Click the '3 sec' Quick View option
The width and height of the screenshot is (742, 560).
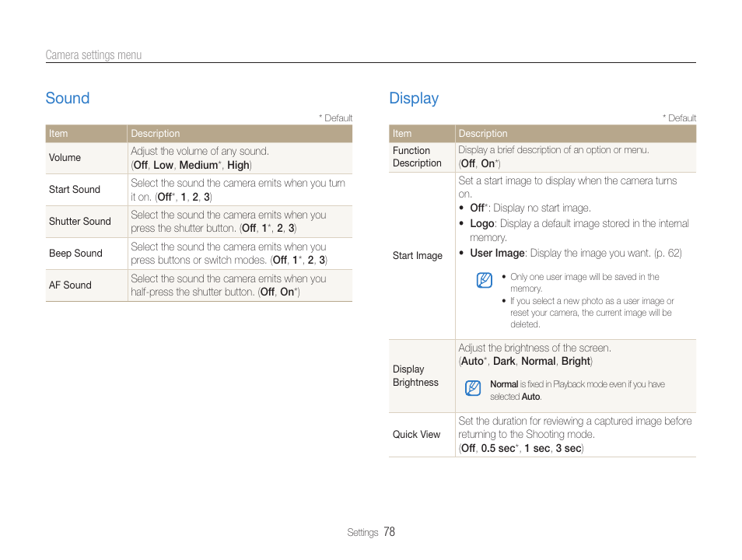click(569, 448)
